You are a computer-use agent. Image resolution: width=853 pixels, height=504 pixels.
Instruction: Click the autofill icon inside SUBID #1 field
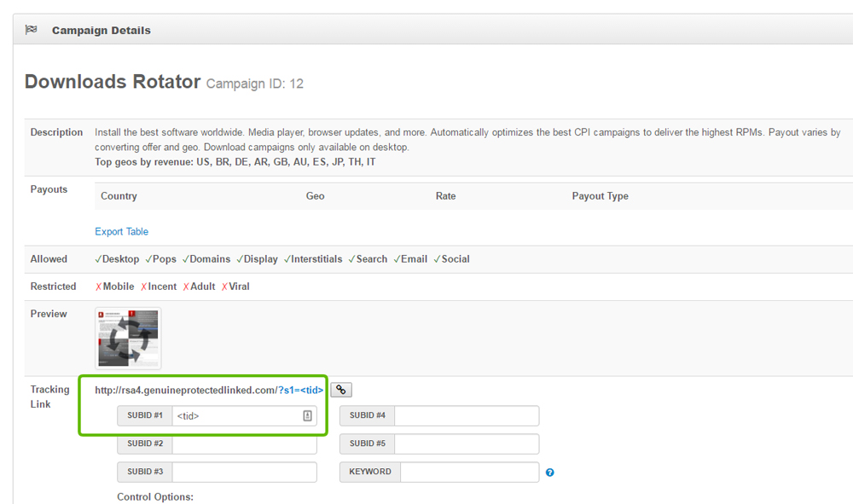point(307,416)
